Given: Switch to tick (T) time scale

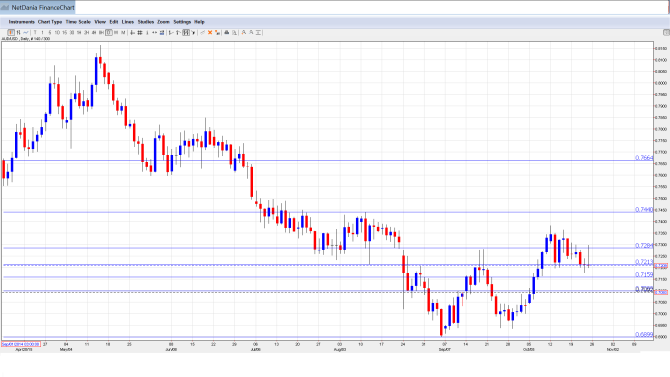Looking at the screenshot, I should tap(35, 32).
